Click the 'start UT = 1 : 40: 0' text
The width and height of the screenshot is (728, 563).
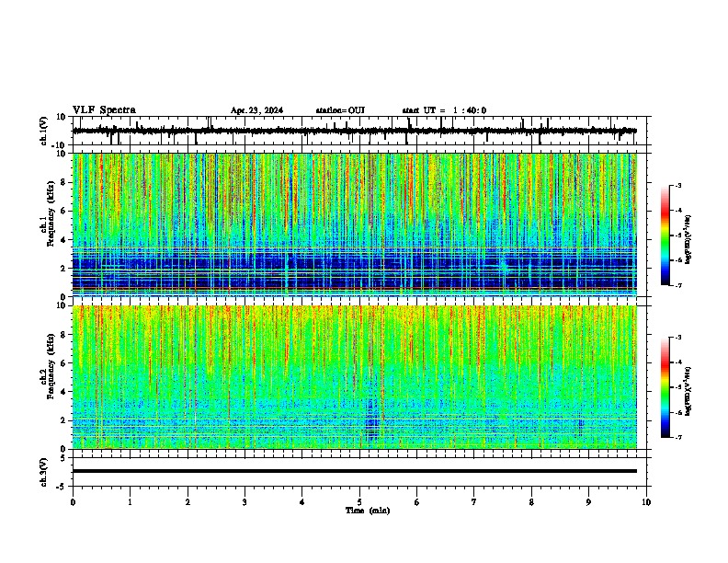[444, 110]
